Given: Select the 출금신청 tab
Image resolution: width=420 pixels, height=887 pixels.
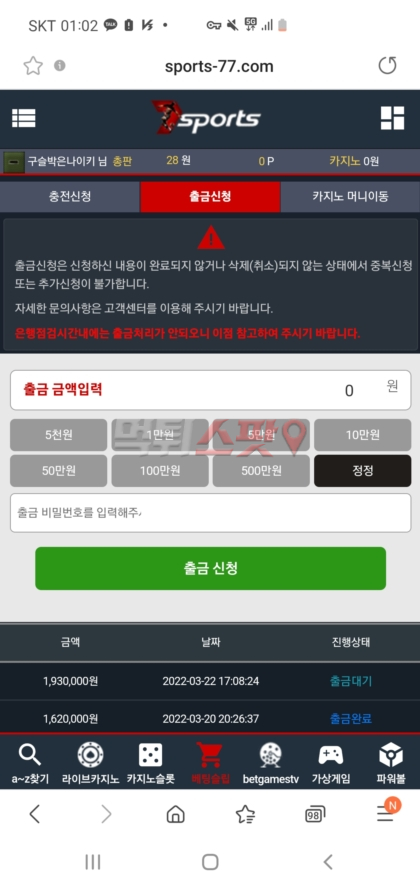Looking at the screenshot, I should point(210,197).
